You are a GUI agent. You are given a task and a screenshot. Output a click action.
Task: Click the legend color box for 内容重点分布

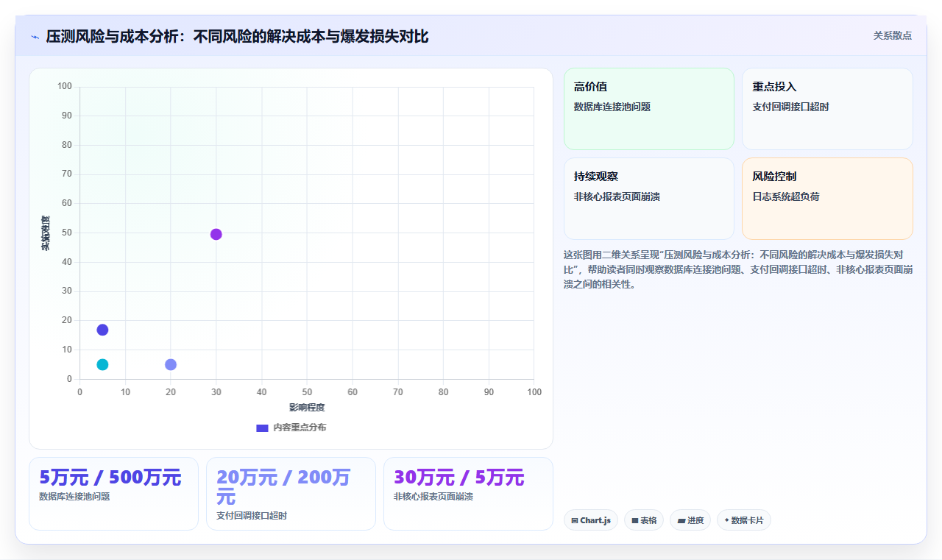[x=262, y=428]
